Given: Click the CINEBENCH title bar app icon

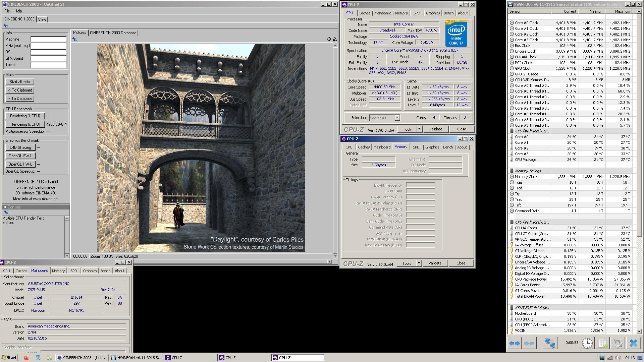Looking at the screenshot, I should [5, 4].
